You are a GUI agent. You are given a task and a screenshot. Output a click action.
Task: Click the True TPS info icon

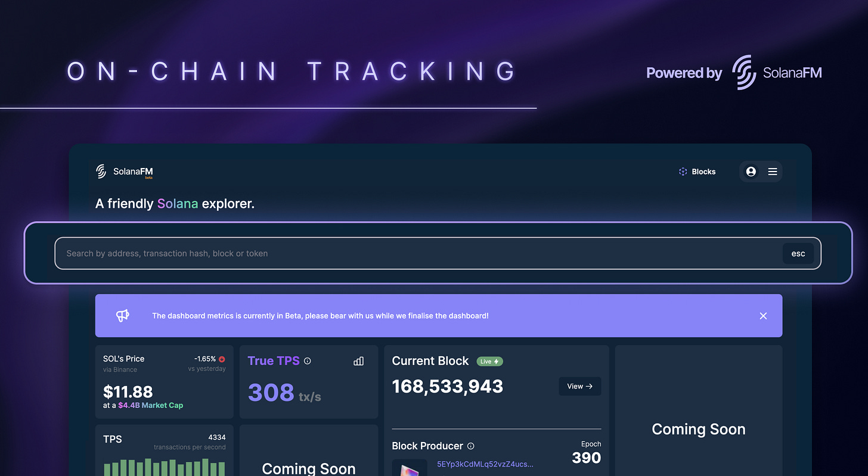click(308, 361)
